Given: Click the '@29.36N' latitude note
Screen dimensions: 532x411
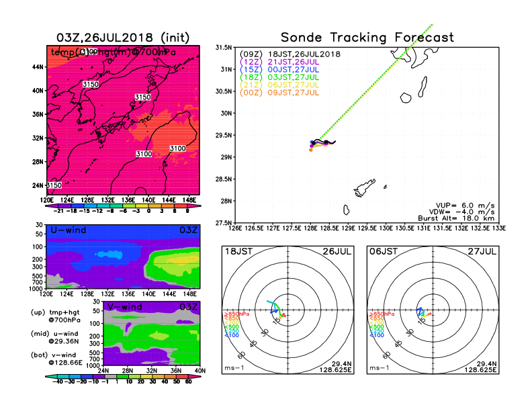Looking at the screenshot, I should [64, 341].
